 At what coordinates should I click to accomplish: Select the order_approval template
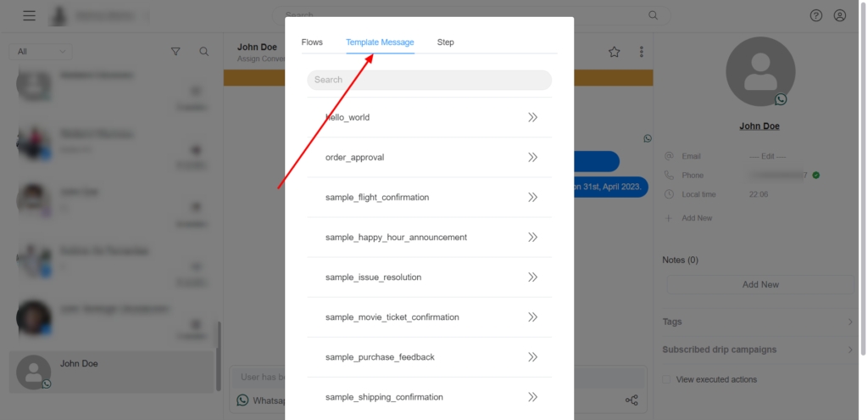[x=366, y=158]
